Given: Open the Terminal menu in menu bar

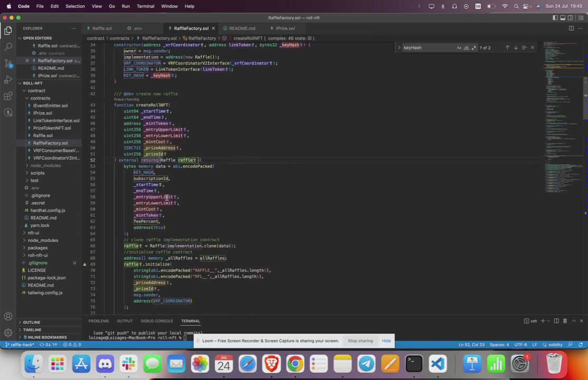Looking at the screenshot, I should pyautogui.click(x=146, y=6).
